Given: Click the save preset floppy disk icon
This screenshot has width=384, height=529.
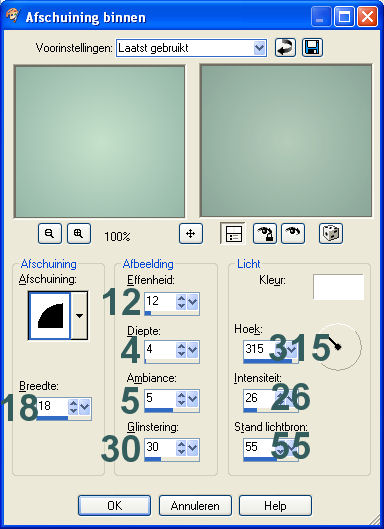Looking at the screenshot, I should 312,48.
